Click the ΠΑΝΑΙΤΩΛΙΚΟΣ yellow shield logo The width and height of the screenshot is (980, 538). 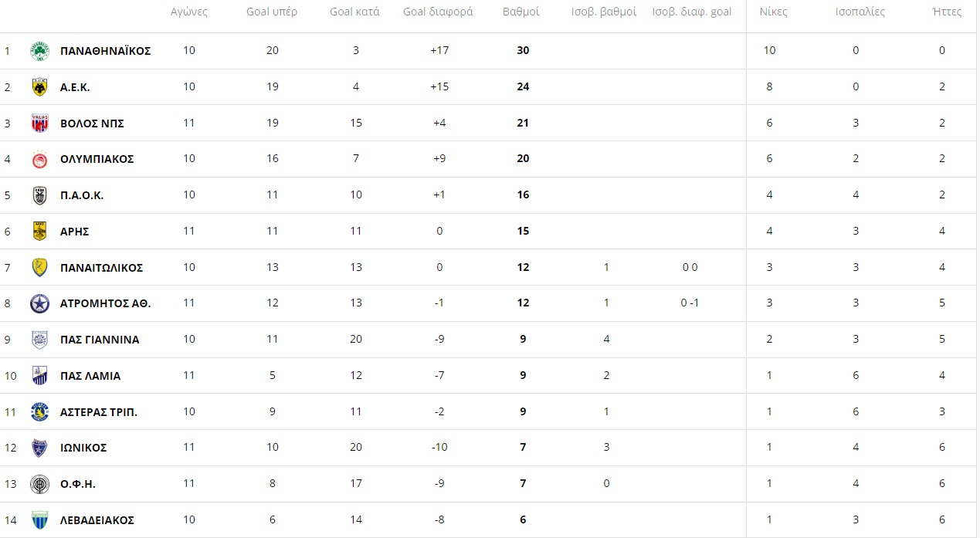click(x=39, y=268)
